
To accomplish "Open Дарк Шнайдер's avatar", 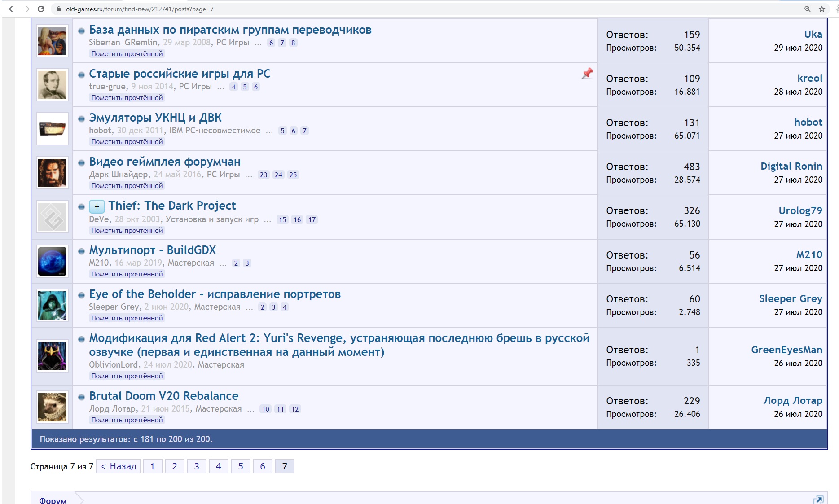I will (53, 173).
